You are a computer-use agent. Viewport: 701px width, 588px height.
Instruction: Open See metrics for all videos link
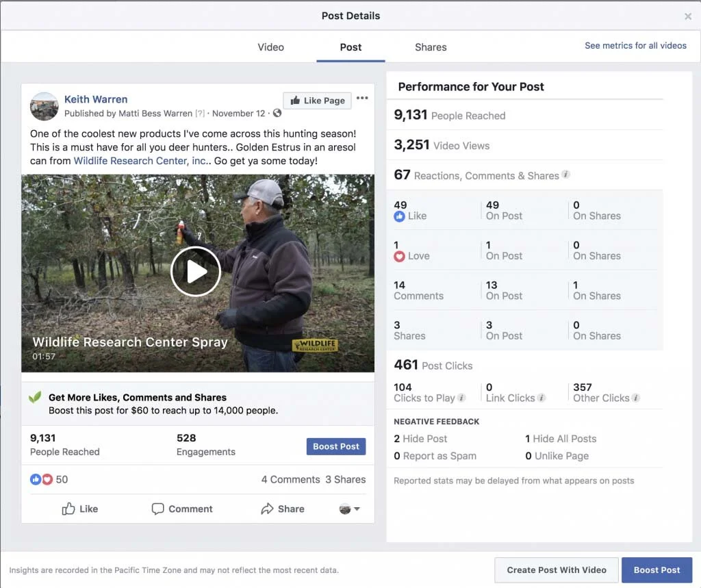tap(635, 46)
